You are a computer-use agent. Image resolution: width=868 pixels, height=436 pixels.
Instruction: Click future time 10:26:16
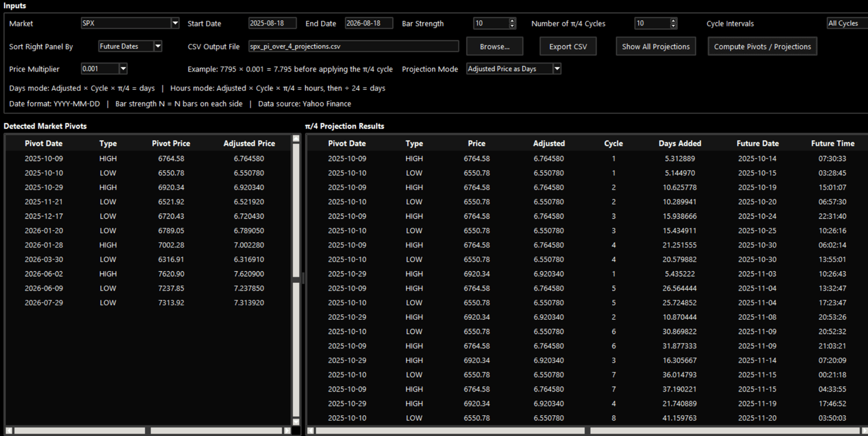[833, 231]
